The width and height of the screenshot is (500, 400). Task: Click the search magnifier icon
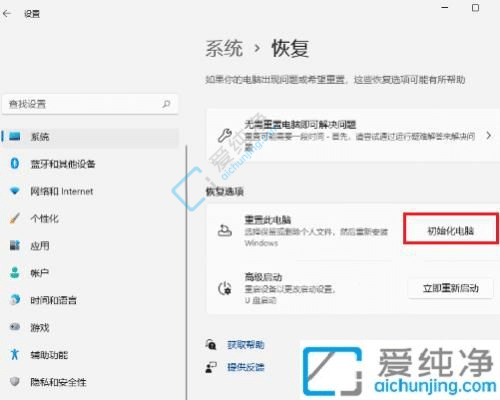coord(166,104)
